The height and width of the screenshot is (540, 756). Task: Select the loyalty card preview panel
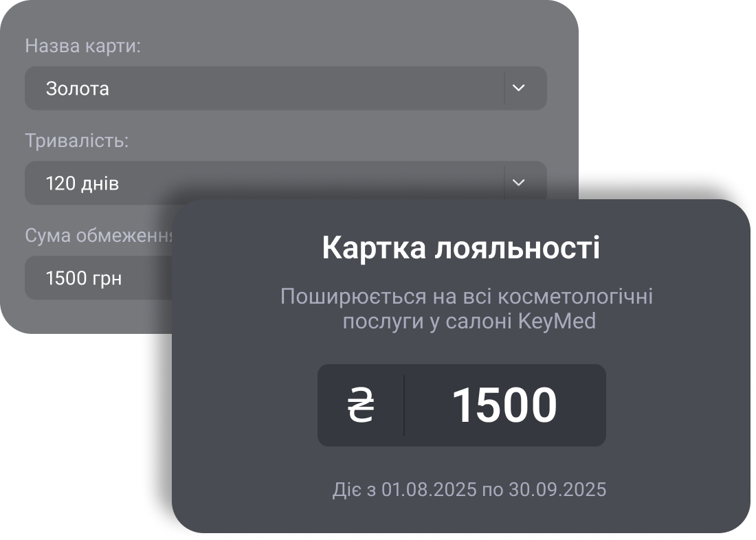461,361
